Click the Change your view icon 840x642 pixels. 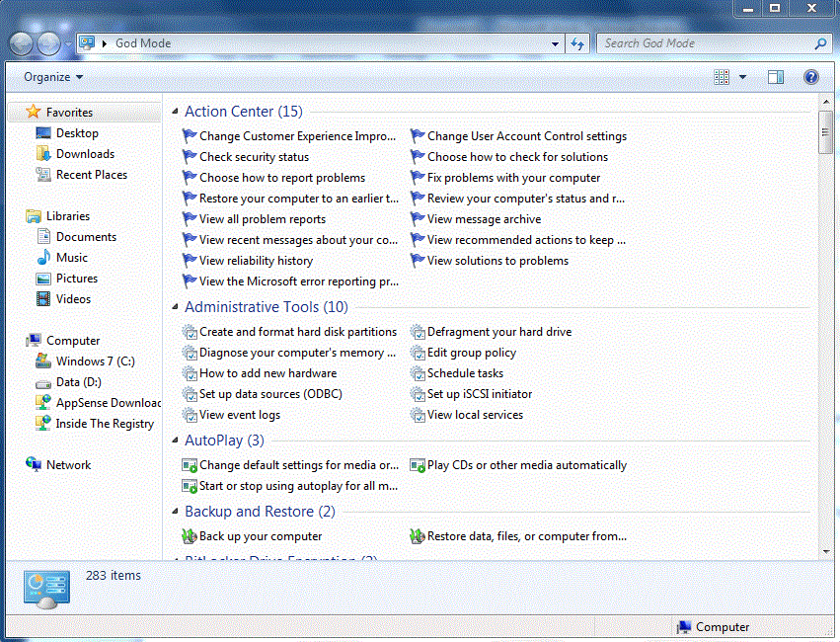(x=722, y=77)
